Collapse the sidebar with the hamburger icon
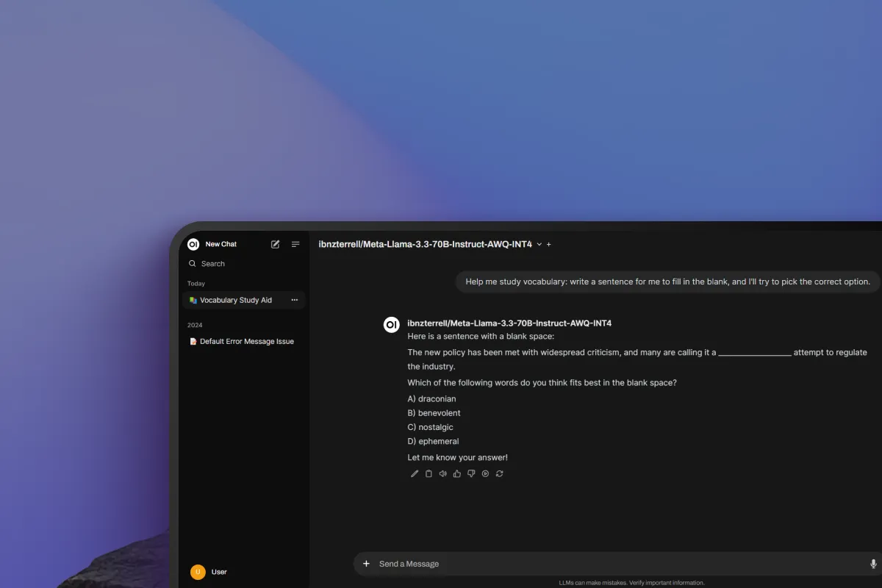This screenshot has width=882, height=588. tap(295, 244)
